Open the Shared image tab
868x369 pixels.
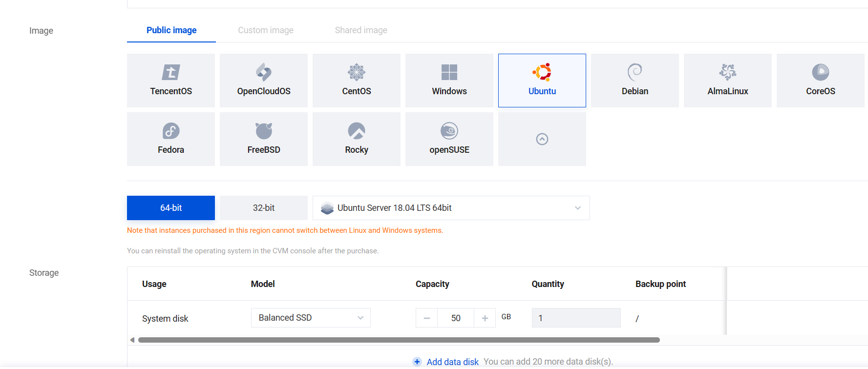[361, 30]
